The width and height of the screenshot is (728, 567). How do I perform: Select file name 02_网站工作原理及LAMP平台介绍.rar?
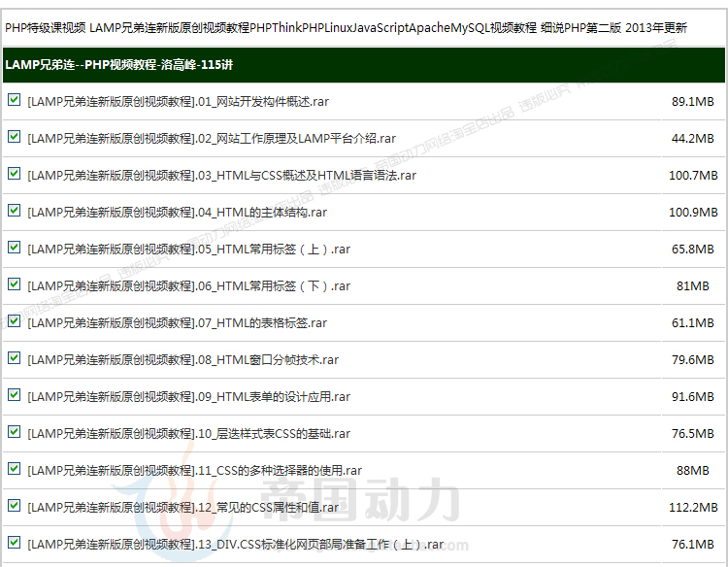point(212,139)
